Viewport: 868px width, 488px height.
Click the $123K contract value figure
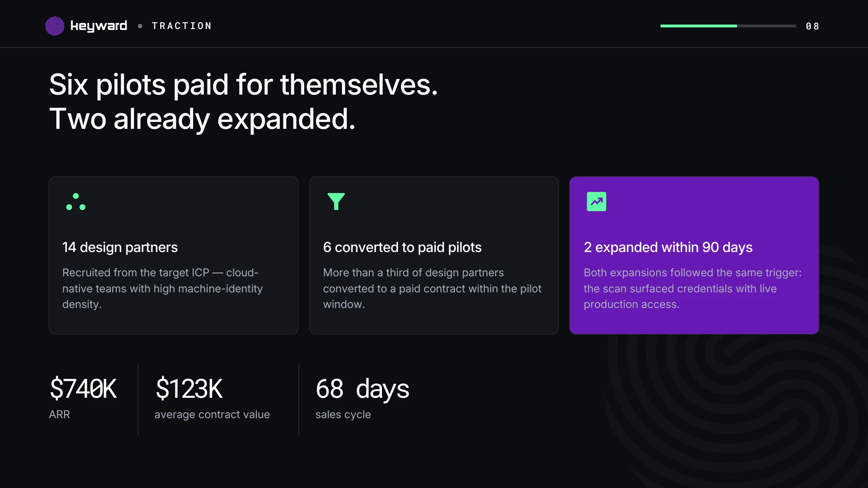coord(189,389)
